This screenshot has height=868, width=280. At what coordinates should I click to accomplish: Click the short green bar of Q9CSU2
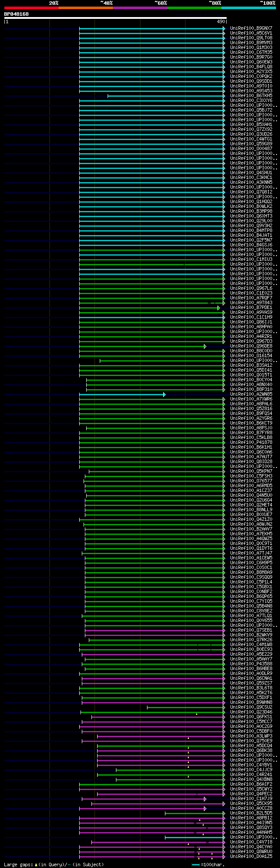pyautogui.click(x=185, y=707)
